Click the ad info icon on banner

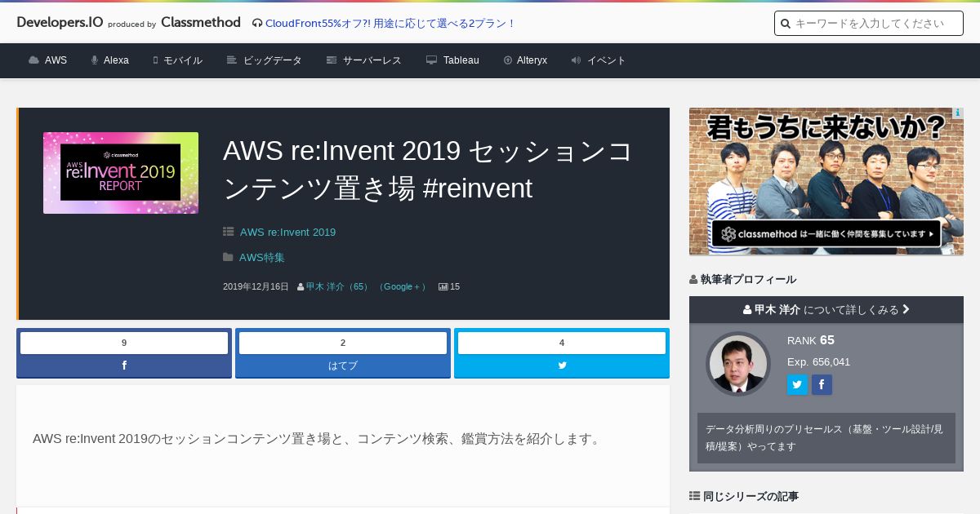958,113
